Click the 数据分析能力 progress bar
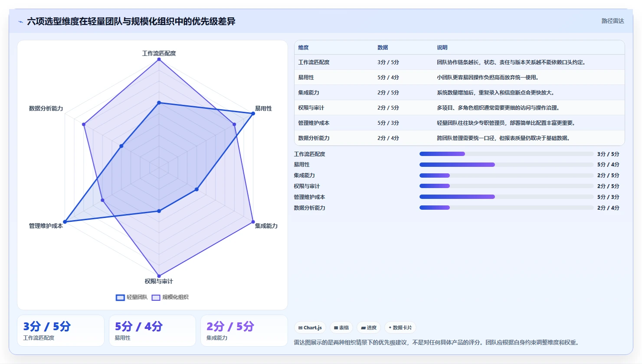The height and width of the screenshot is (364, 642). (506, 208)
